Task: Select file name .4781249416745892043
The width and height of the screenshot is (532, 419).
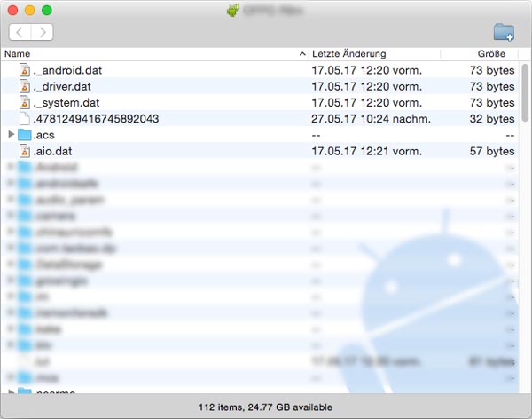Action: point(96,119)
